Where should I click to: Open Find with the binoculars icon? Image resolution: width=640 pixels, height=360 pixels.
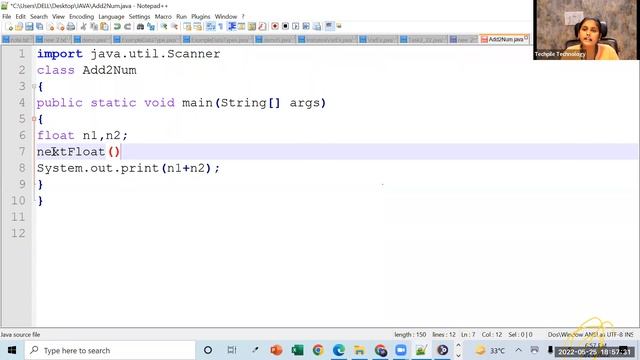click(x=140, y=27)
